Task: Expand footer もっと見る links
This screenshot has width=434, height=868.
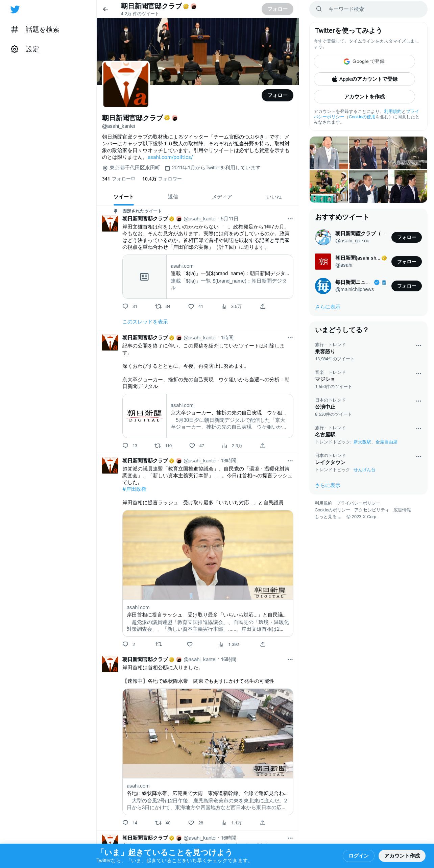Action: click(328, 517)
